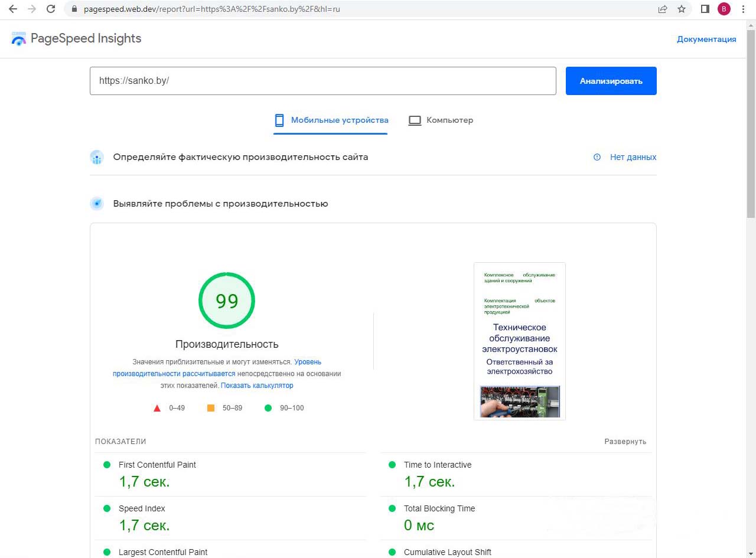The width and height of the screenshot is (756, 558).
Task: Click the share page icon in address bar
Action: click(663, 9)
